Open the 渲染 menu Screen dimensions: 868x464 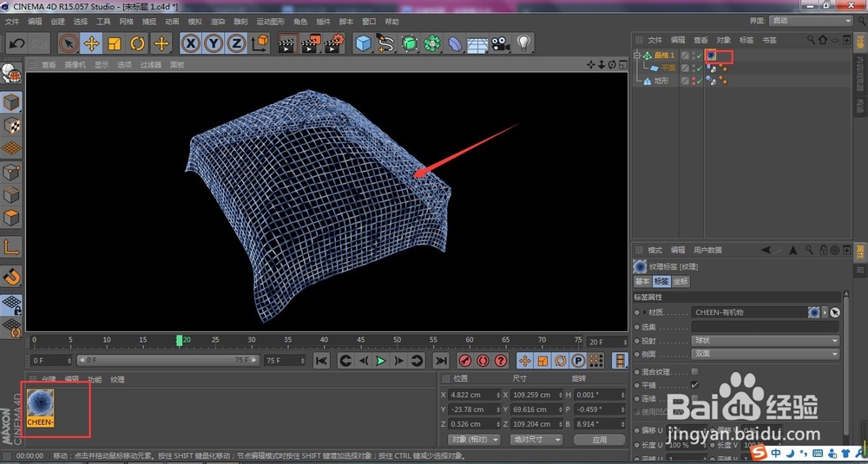pyautogui.click(x=218, y=22)
